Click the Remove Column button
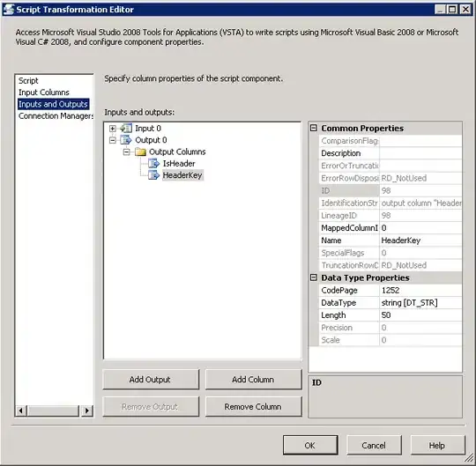Viewport: 476px width, 466px height. pyautogui.click(x=253, y=406)
